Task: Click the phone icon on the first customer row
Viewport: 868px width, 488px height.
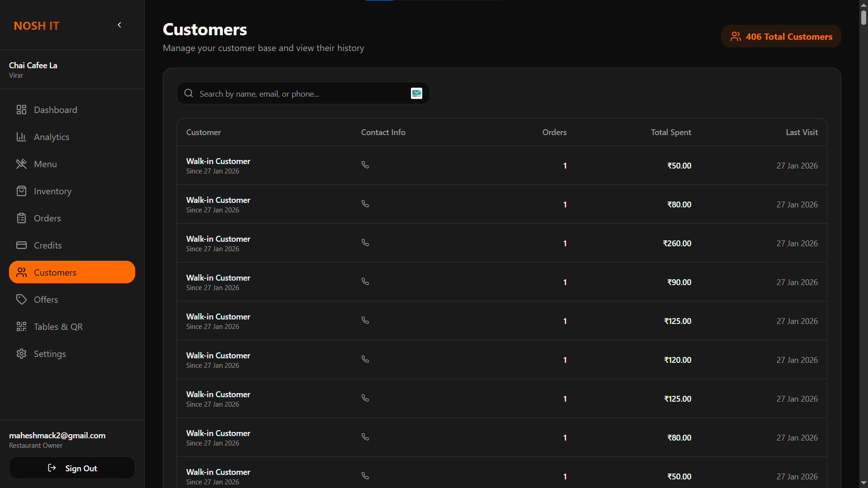Action: pyautogui.click(x=365, y=164)
